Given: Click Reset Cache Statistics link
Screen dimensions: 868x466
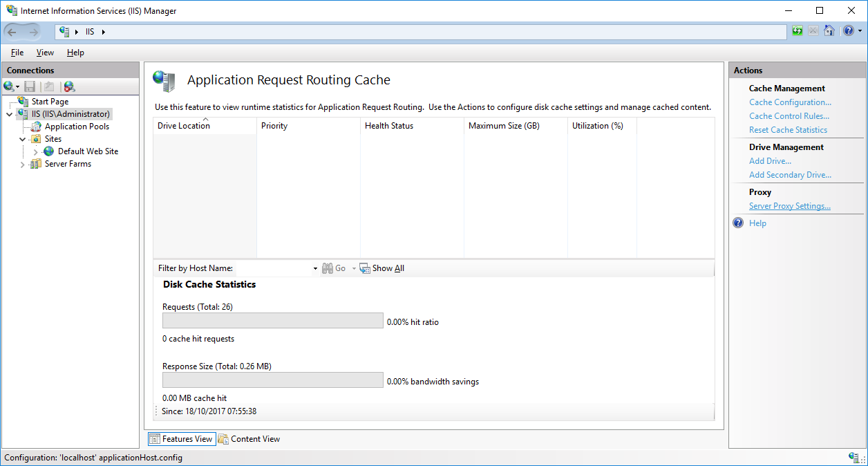Looking at the screenshot, I should click(x=788, y=130).
